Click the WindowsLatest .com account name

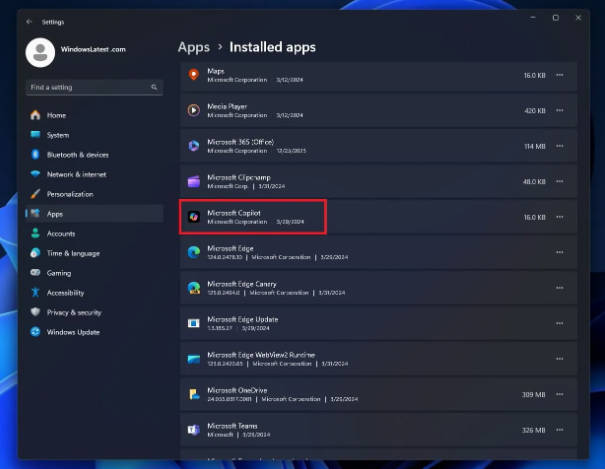(93, 49)
